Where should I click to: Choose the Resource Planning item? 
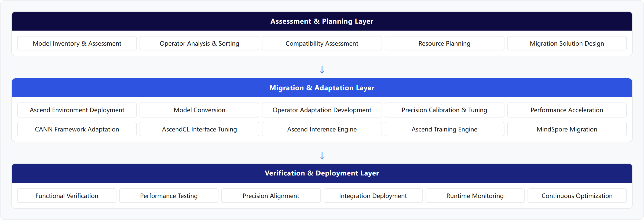click(x=444, y=43)
